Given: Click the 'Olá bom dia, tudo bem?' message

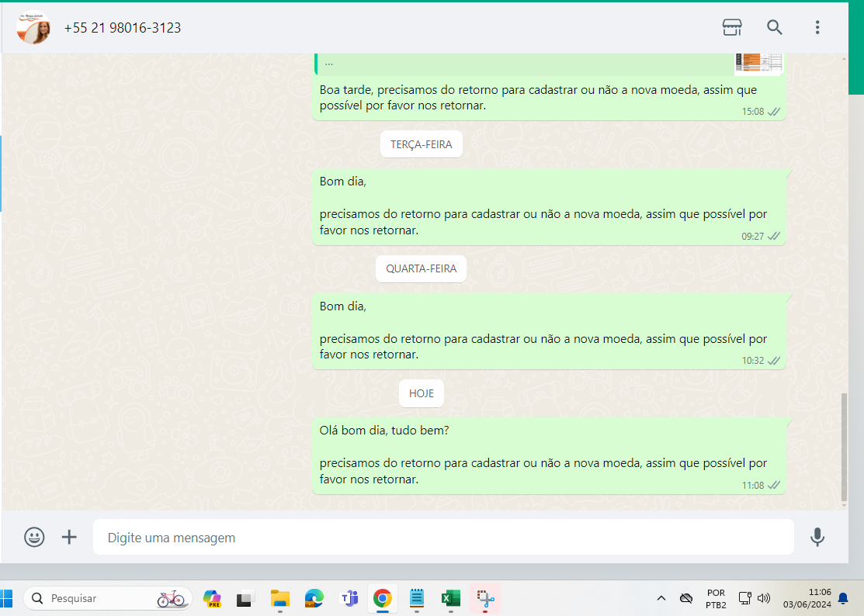Looking at the screenshot, I should pos(384,431).
